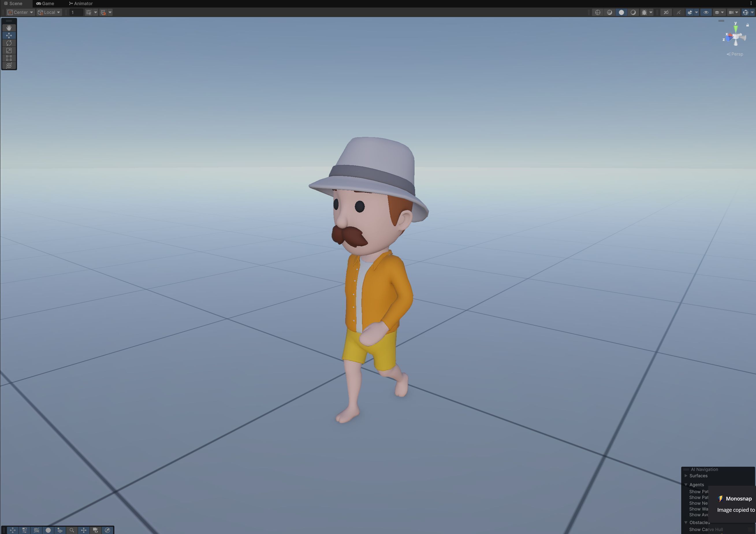
Task: Click the lock icon beside orientation gizmo
Action: tap(747, 25)
